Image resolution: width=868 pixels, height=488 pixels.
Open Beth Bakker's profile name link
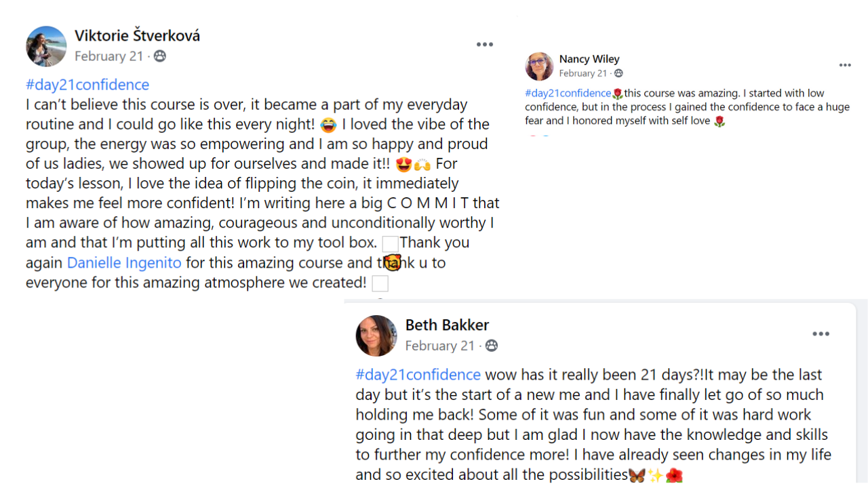click(x=447, y=325)
